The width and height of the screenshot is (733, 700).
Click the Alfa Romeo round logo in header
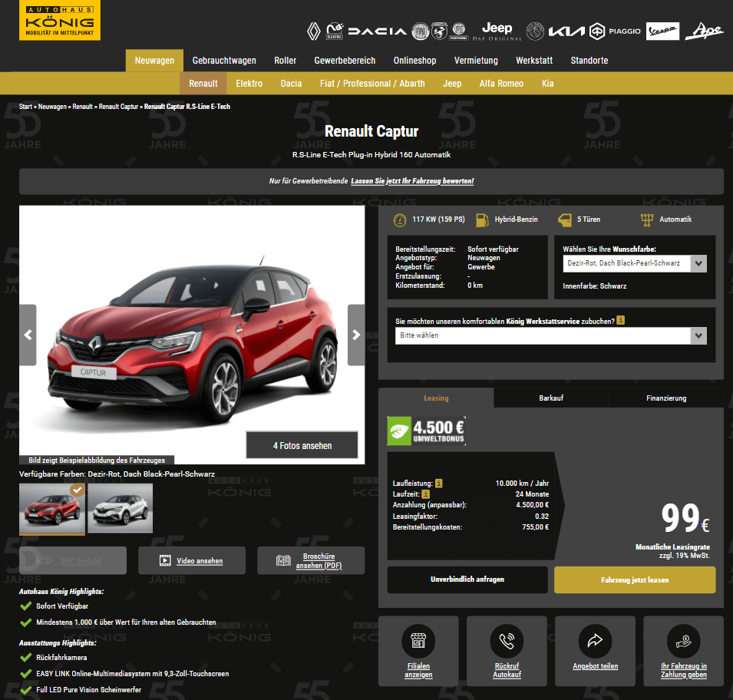click(535, 31)
